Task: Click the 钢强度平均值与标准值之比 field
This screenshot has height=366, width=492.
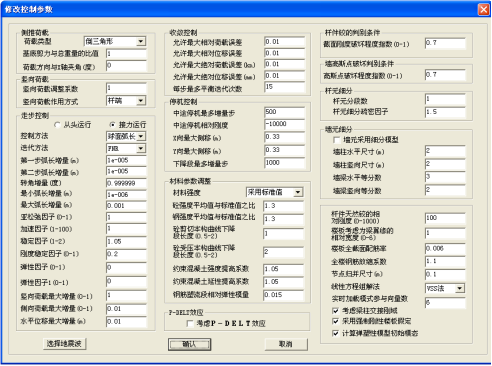Action: tap(283, 219)
